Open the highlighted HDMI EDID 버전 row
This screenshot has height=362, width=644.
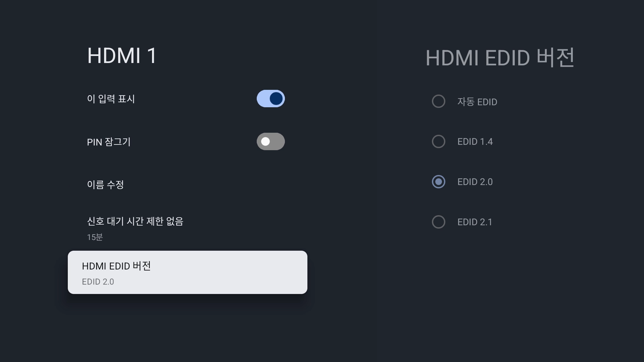tap(187, 272)
